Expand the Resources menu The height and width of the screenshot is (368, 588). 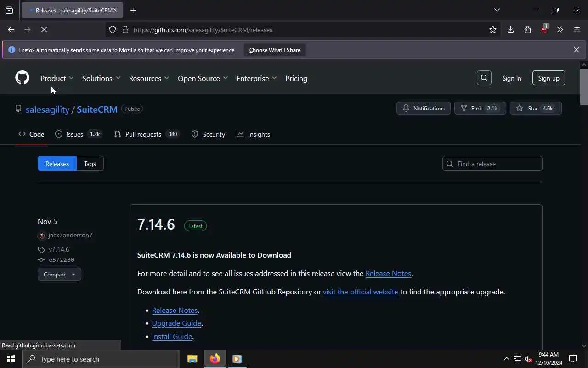[149, 78]
